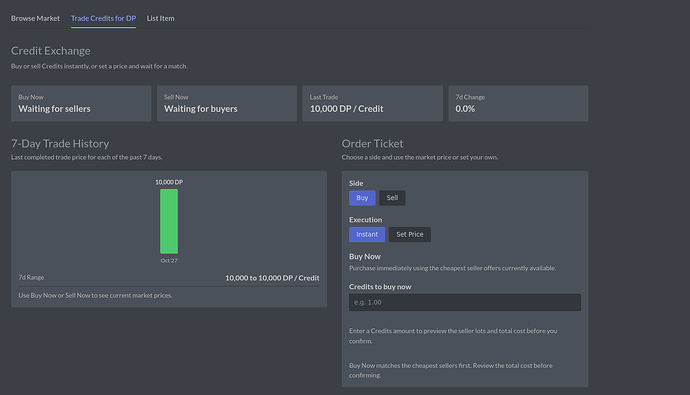Click the Execution label

[366, 220]
